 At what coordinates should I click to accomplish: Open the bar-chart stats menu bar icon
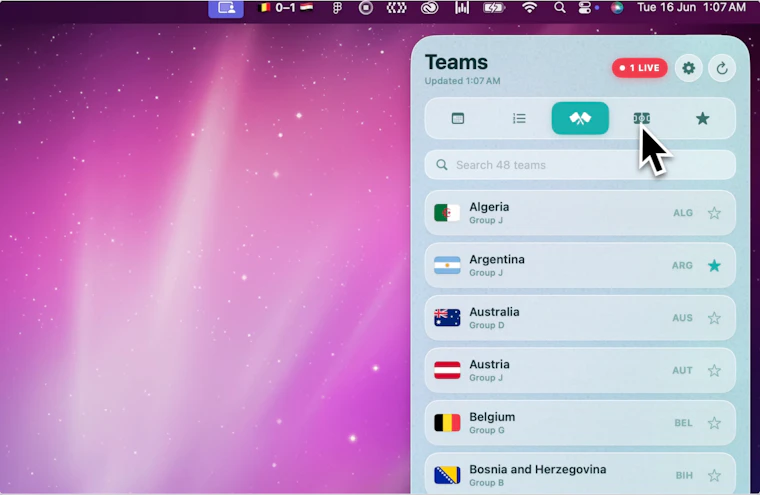tap(461, 7)
